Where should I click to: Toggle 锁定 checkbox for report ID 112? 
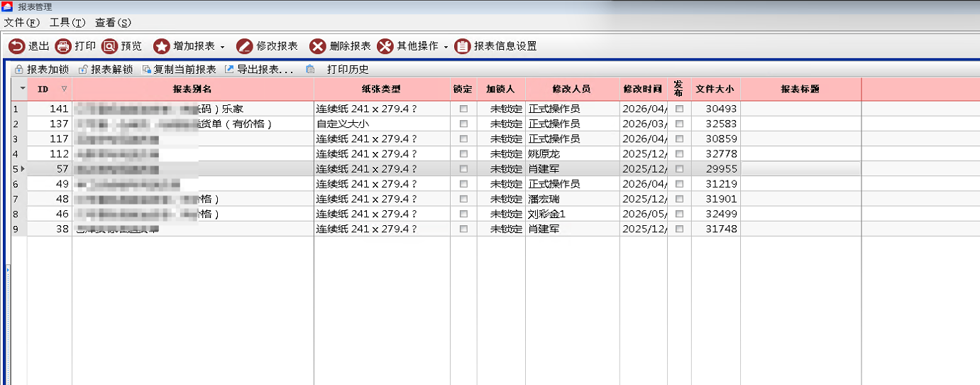463,153
